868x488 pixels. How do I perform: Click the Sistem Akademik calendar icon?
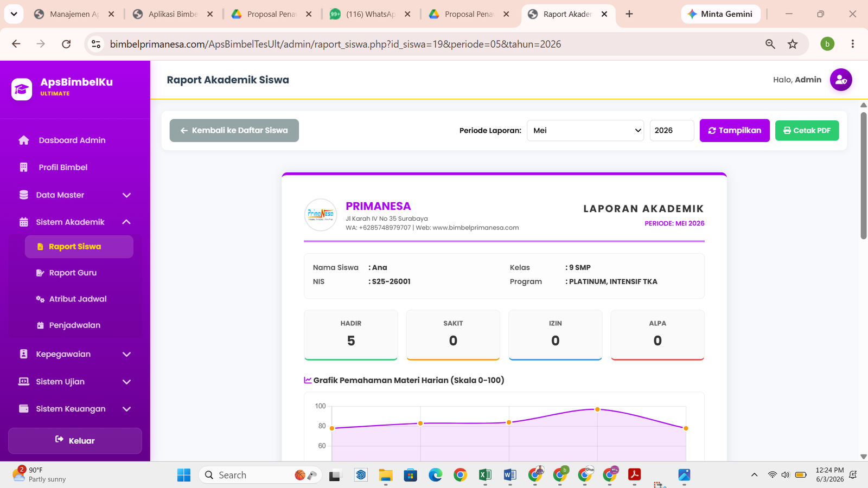(24, 222)
